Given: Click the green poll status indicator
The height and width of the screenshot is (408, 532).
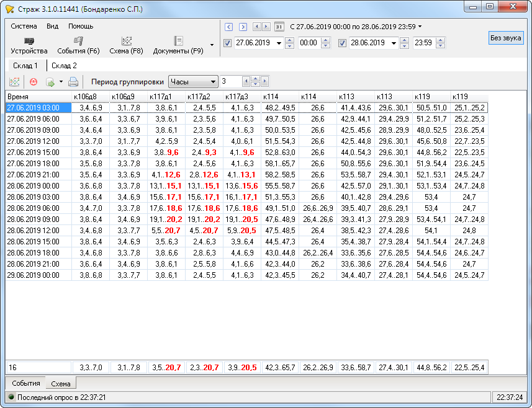Looking at the screenshot, I should click(11, 397).
